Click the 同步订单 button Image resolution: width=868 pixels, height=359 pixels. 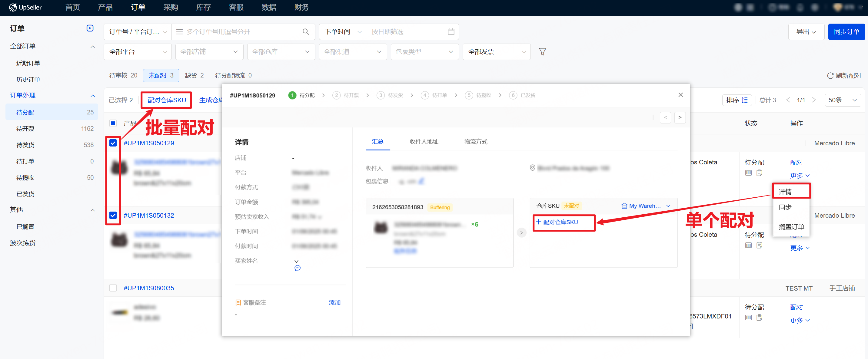846,32
